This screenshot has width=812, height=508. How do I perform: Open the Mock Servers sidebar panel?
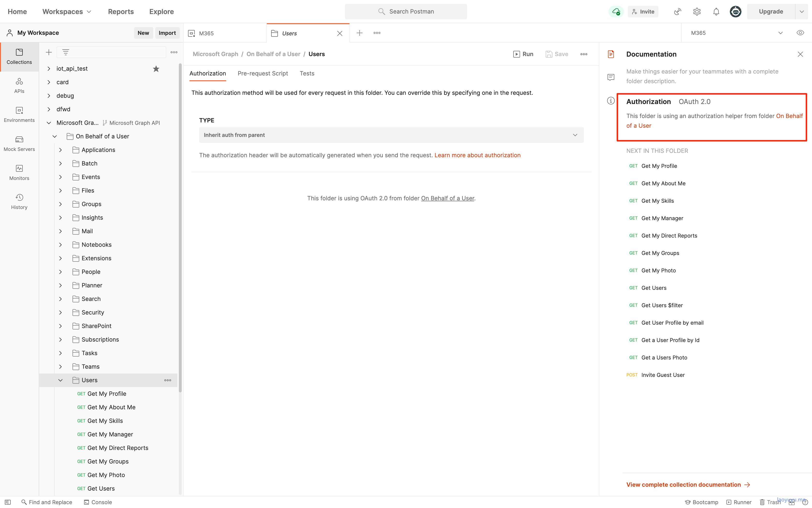pos(19,144)
